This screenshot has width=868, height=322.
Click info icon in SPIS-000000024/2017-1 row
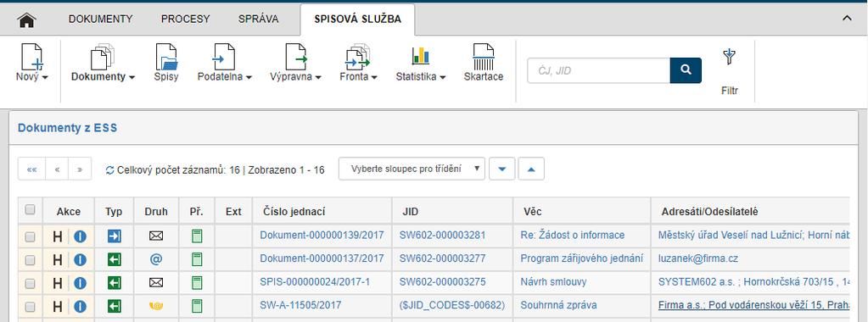81,283
